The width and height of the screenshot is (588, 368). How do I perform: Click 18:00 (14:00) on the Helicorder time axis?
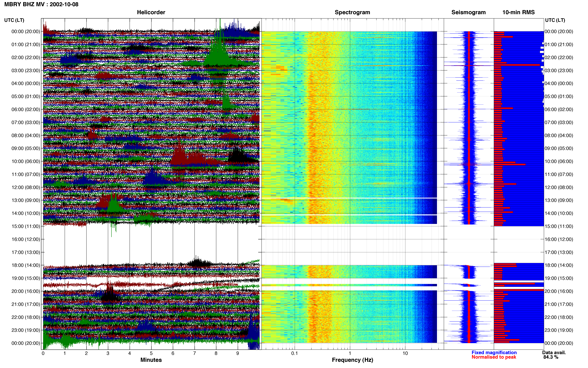point(26,265)
